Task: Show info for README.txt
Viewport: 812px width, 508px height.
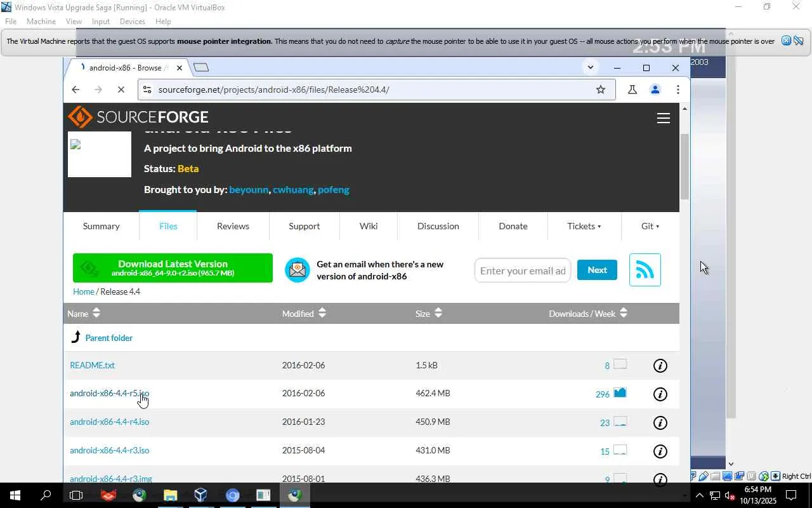Action: [660, 366]
